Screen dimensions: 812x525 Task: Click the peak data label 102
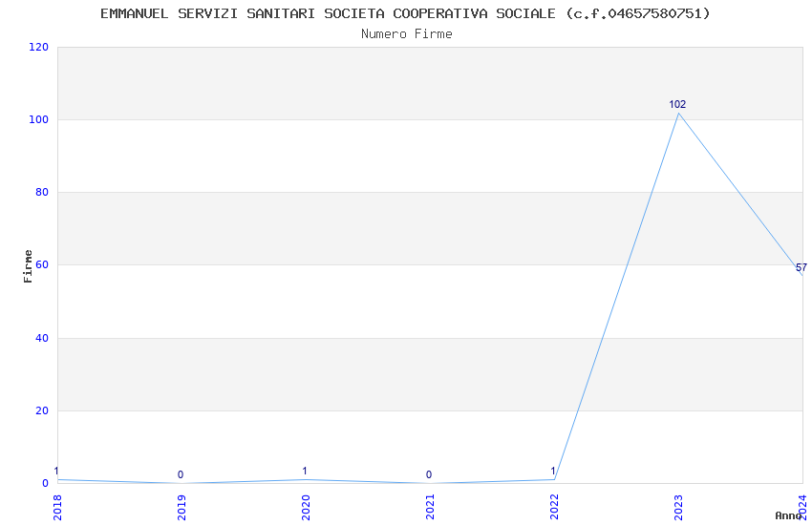click(x=677, y=104)
